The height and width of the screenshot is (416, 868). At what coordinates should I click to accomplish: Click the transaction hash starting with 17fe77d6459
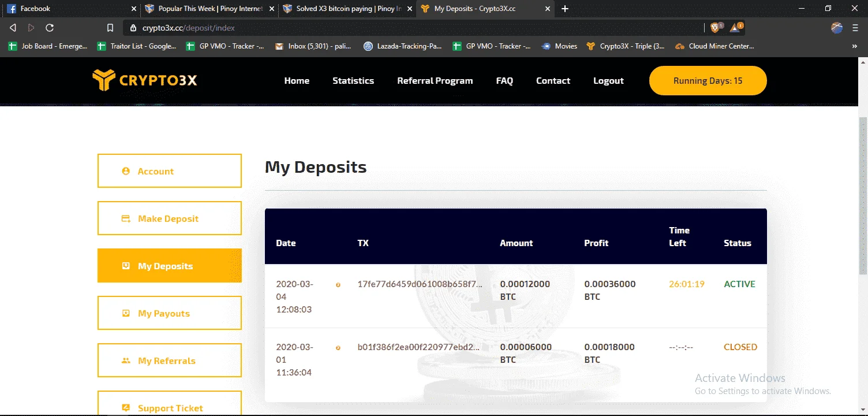tap(420, 284)
